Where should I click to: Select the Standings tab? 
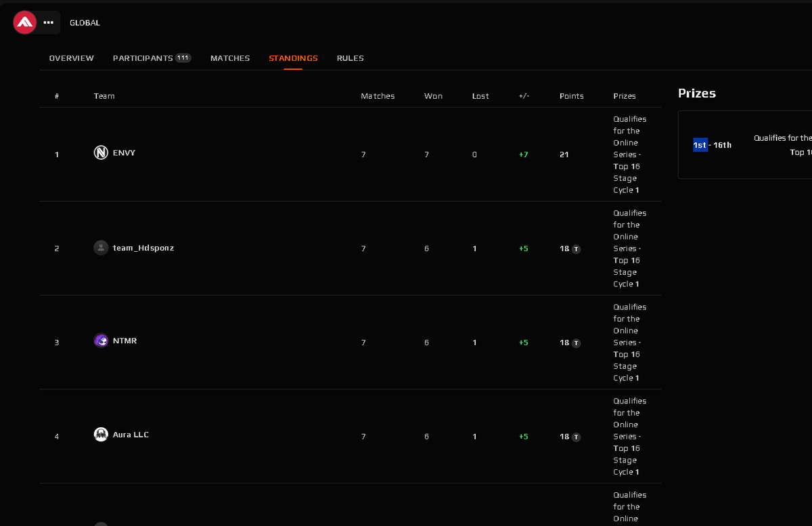[x=293, y=58]
